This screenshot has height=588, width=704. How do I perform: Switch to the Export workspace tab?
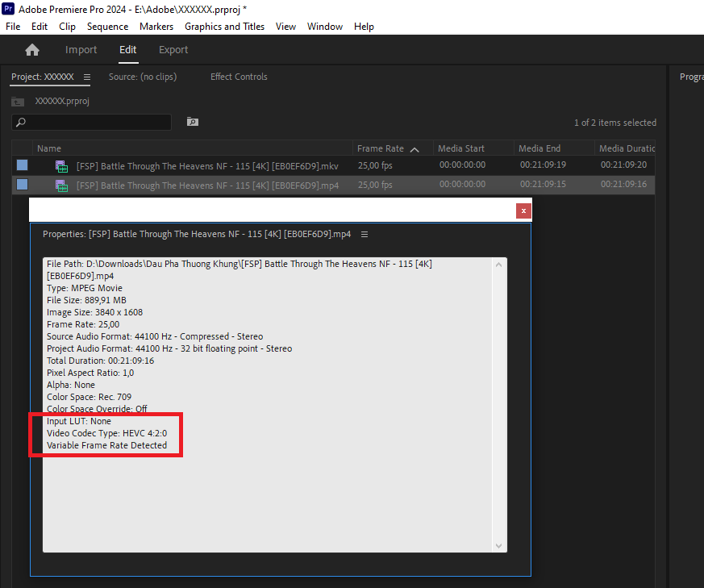[173, 49]
